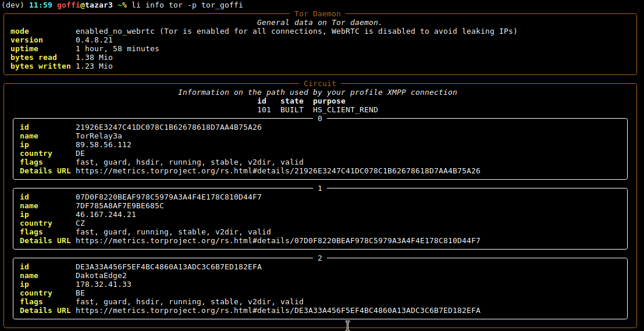
Task: Click the HS_CLIENT_REND circuit purpose
Action: [x=345, y=110]
